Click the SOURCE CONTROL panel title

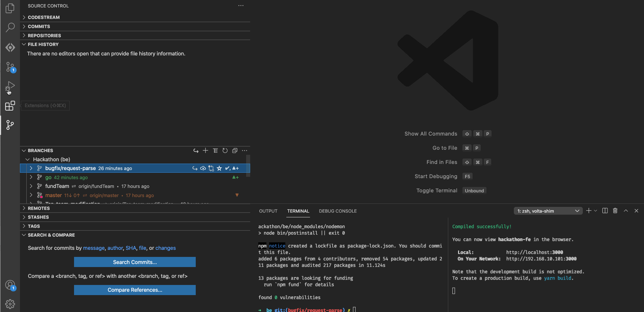click(48, 6)
